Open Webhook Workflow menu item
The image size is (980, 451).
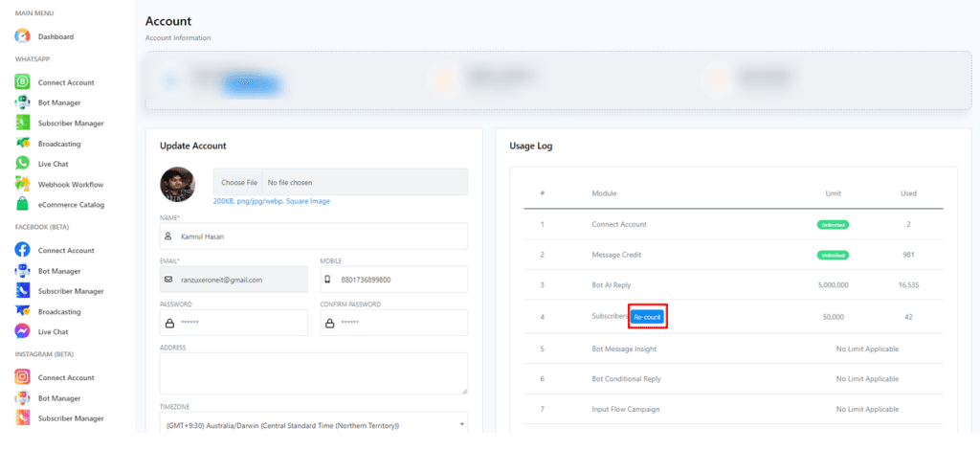(x=70, y=184)
